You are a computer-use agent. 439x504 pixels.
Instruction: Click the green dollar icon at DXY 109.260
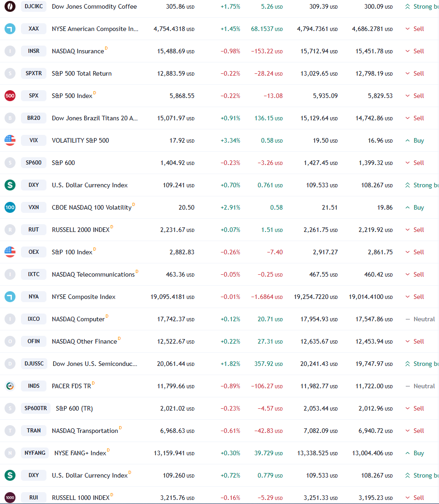10,475
